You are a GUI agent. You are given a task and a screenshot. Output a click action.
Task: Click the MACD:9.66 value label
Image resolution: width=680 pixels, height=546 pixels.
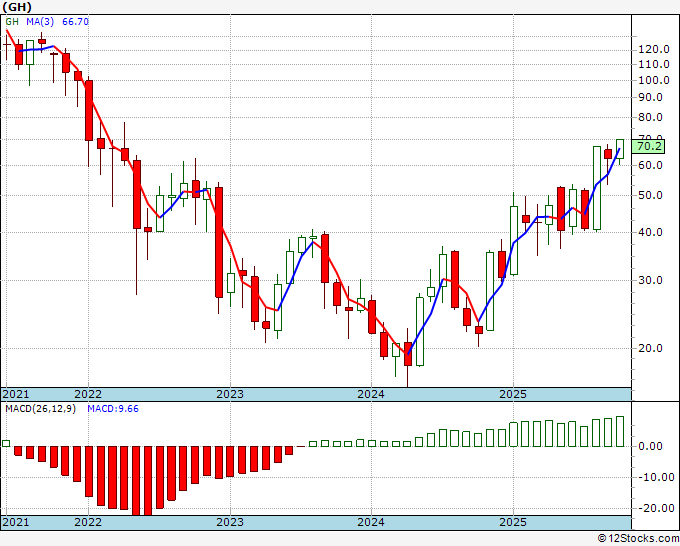[x=113, y=409]
